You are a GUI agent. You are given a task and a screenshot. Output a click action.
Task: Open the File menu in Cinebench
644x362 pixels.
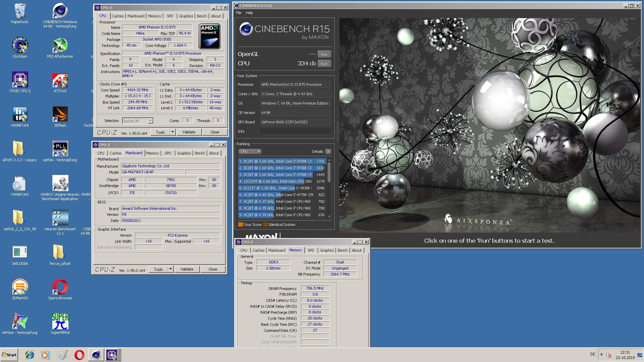point(238,13)
